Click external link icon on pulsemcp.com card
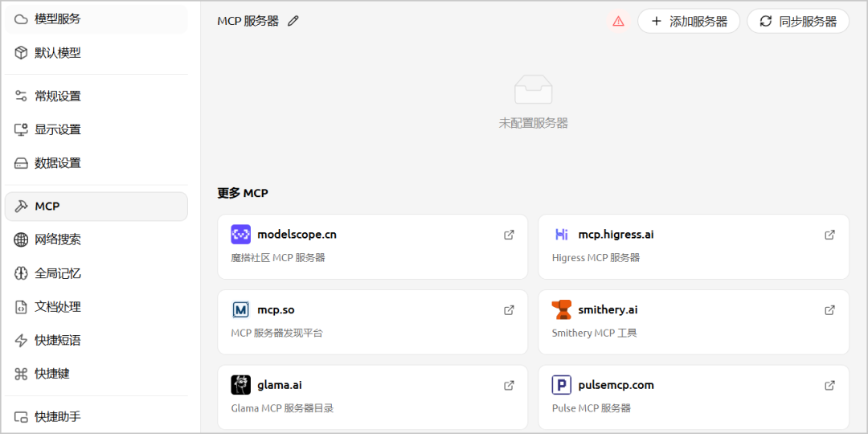 [829, 385]
